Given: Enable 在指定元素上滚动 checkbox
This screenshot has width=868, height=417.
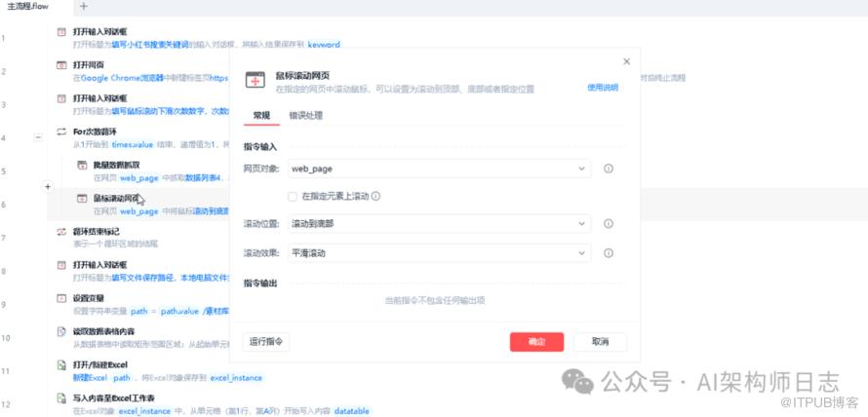Looking at the screenshot, I should 293,197.
